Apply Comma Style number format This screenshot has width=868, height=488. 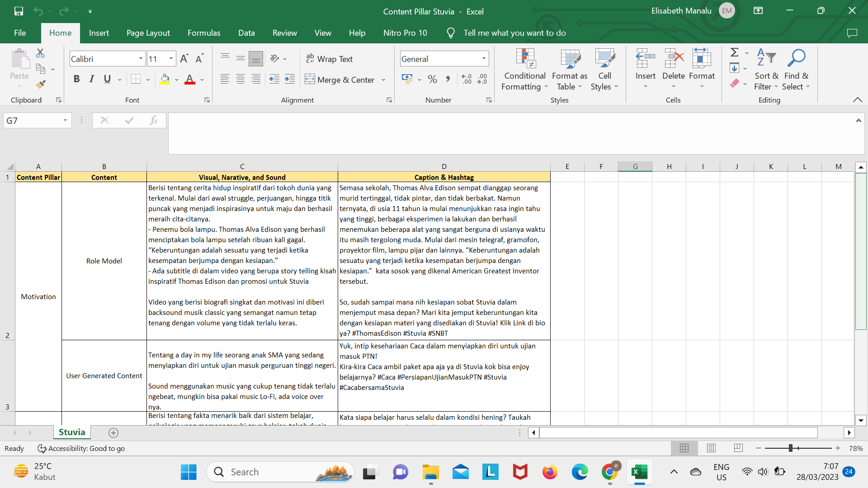[x=448, y=80]
